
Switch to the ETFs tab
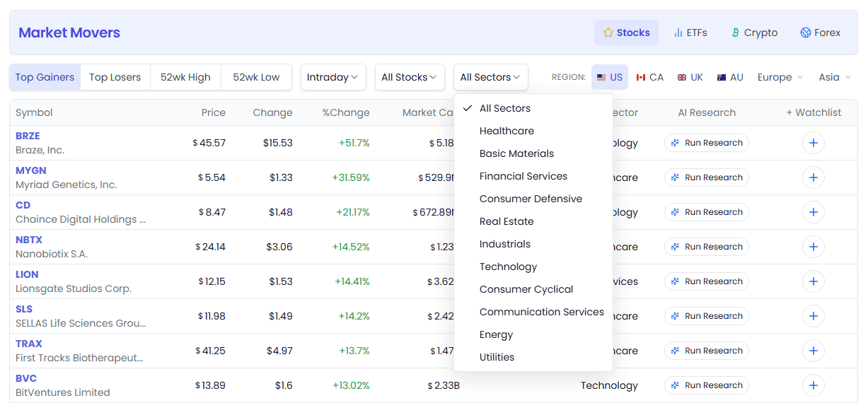point(690,33)
